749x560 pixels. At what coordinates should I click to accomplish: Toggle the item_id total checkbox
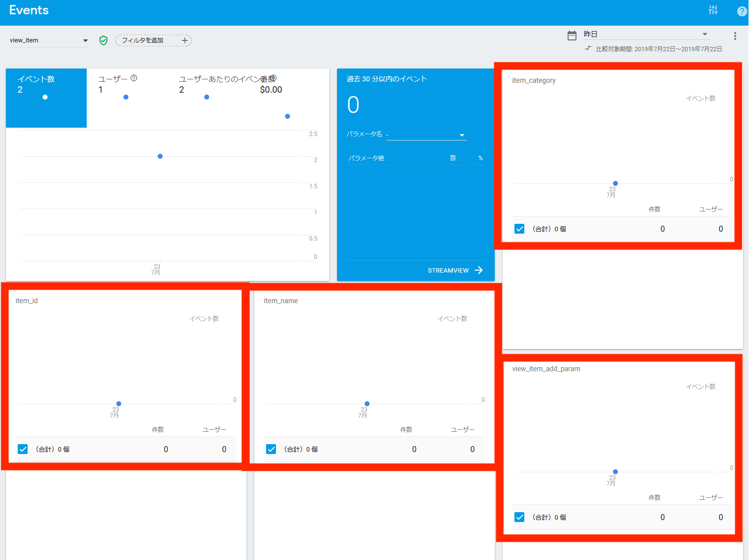(23, 449)
